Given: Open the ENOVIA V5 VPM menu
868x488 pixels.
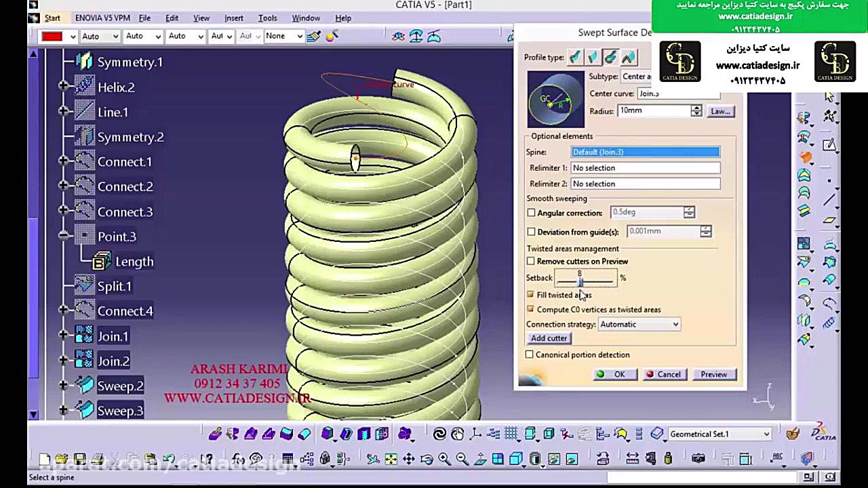Looking at the screenshot, I should point(104,18).
